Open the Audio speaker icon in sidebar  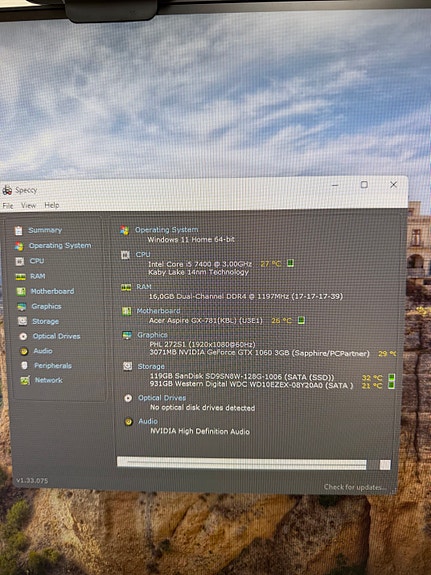coord(24,351)
